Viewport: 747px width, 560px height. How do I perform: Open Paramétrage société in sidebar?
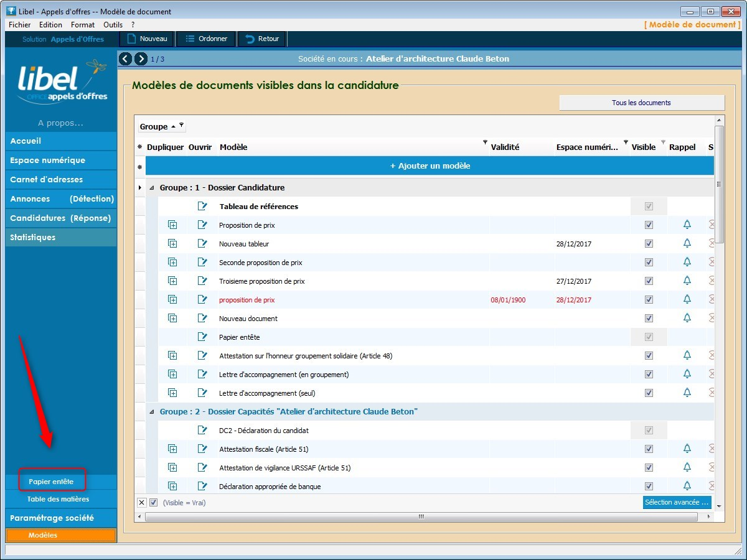pos(61,518)
